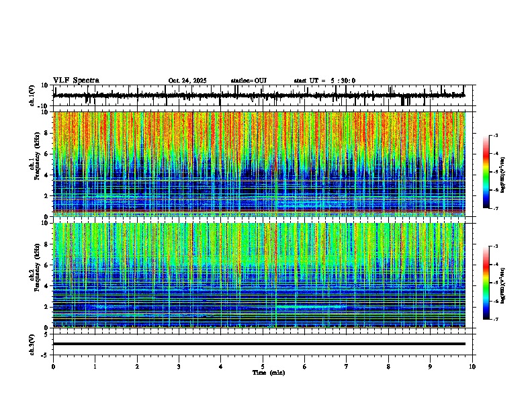Click the ch.2 spectrogram color bar
The image size is (532, 411).
(486, 283)
